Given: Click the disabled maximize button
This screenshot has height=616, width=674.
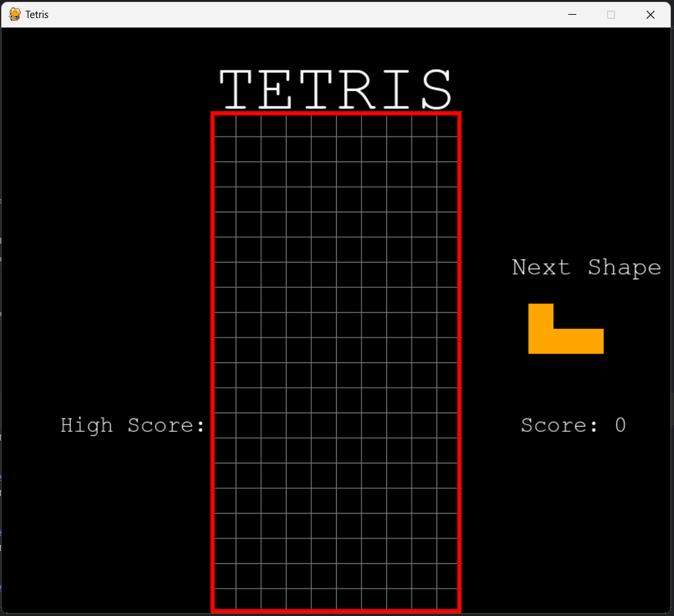Looking at the screenshot, I should pos(611,15).
